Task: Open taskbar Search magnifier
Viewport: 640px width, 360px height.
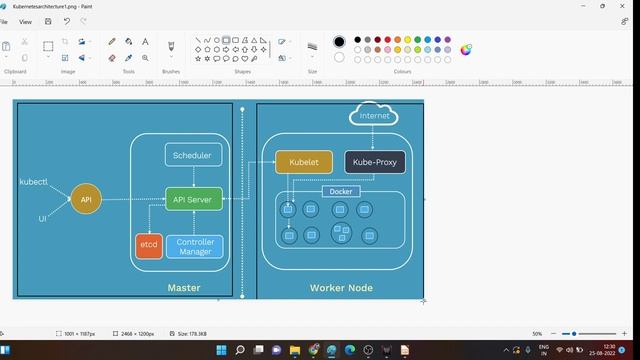Action: click(240, 350)
